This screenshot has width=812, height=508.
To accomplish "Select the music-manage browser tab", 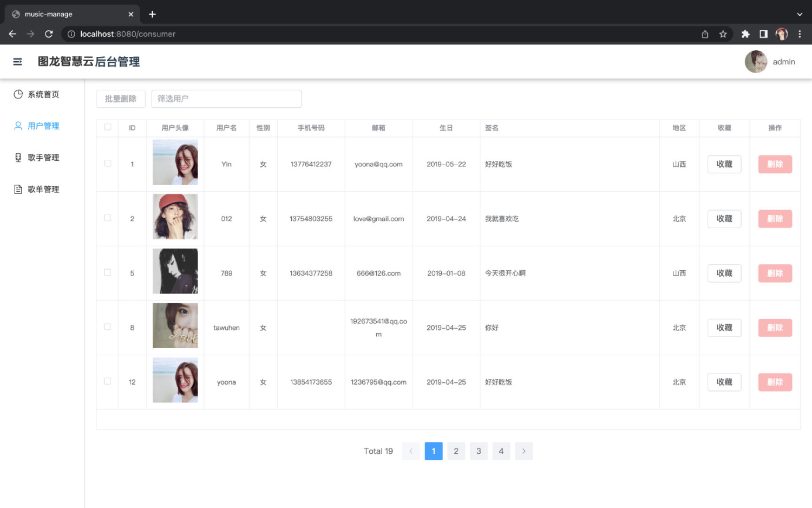I will pos(73,14).
